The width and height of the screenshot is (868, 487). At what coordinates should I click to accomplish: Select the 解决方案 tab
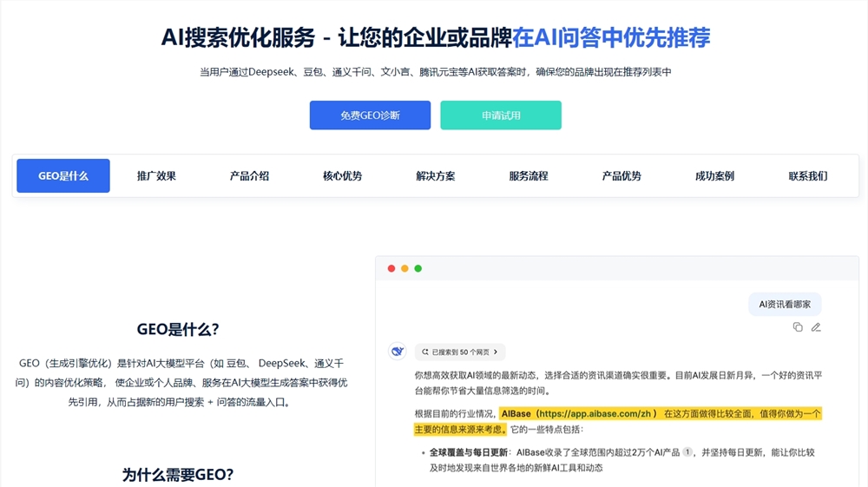(435, 176)
